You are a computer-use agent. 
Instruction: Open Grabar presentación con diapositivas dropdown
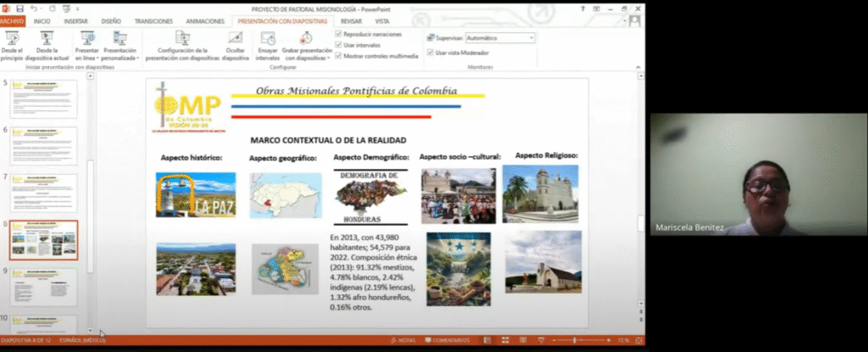pyautogui.click(x=306, y=53)
